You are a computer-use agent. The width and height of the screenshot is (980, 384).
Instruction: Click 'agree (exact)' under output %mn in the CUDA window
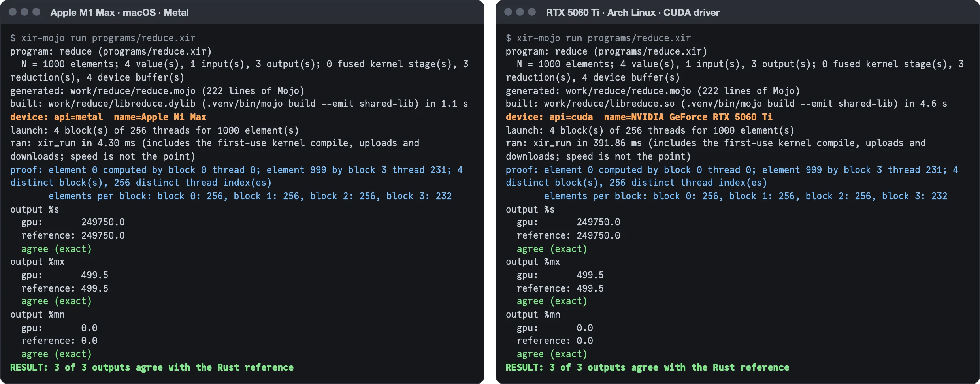[552, 354]
